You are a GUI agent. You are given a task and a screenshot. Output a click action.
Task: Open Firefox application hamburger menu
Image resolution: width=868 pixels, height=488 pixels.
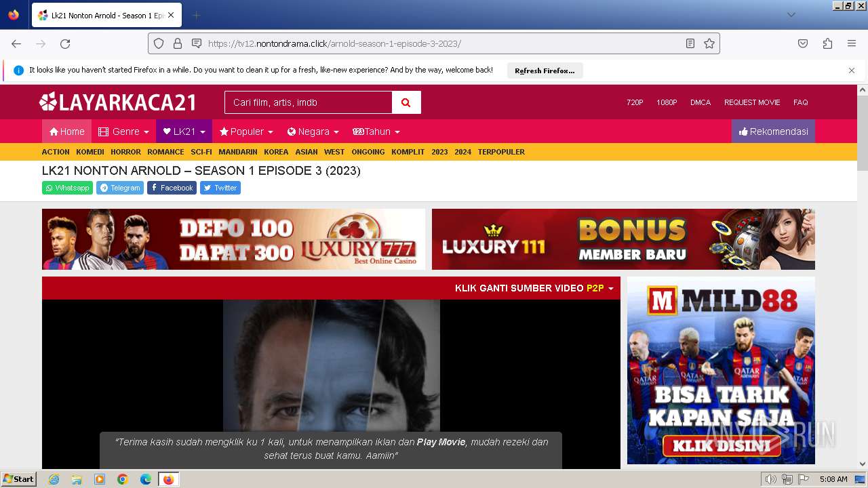(852, 43)
